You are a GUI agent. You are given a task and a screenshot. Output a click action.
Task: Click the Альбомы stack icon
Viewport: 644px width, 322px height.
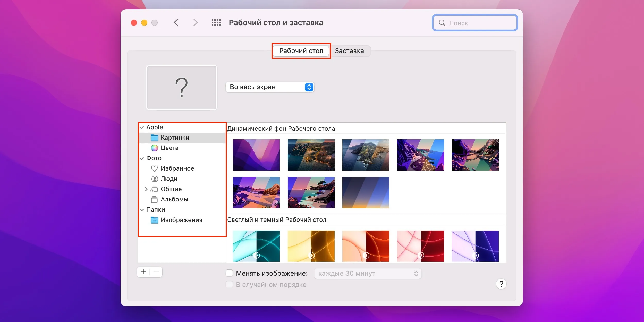pyautogui.click(x=154, y=199)
